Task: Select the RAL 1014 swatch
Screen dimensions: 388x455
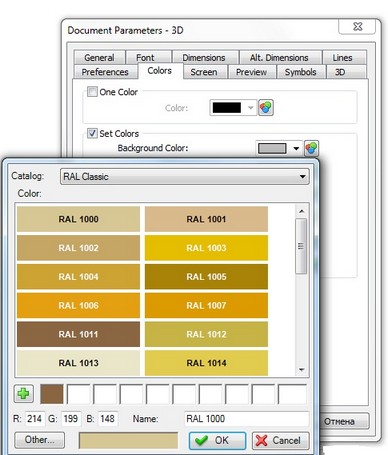Action: (x=206, y=363)
